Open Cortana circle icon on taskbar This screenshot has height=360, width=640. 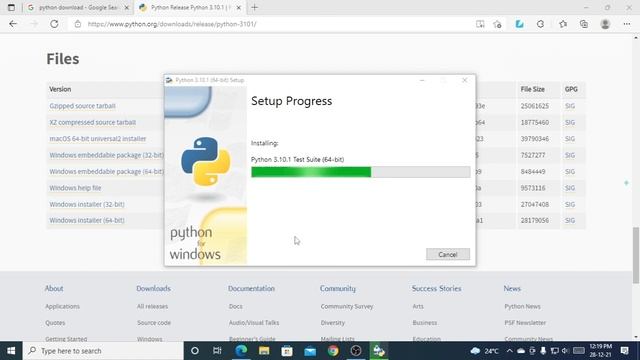[195, 351]
